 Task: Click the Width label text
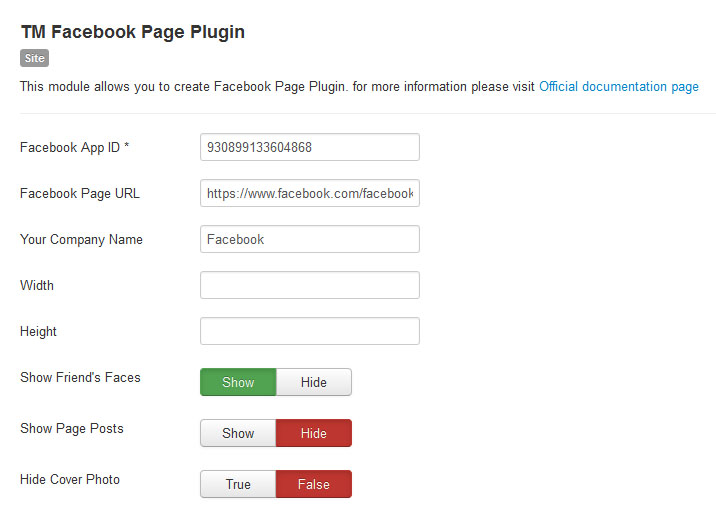point(37,285)
